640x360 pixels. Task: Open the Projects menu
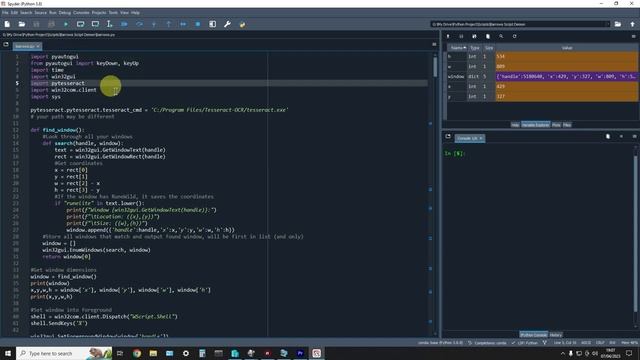[99, 13]
